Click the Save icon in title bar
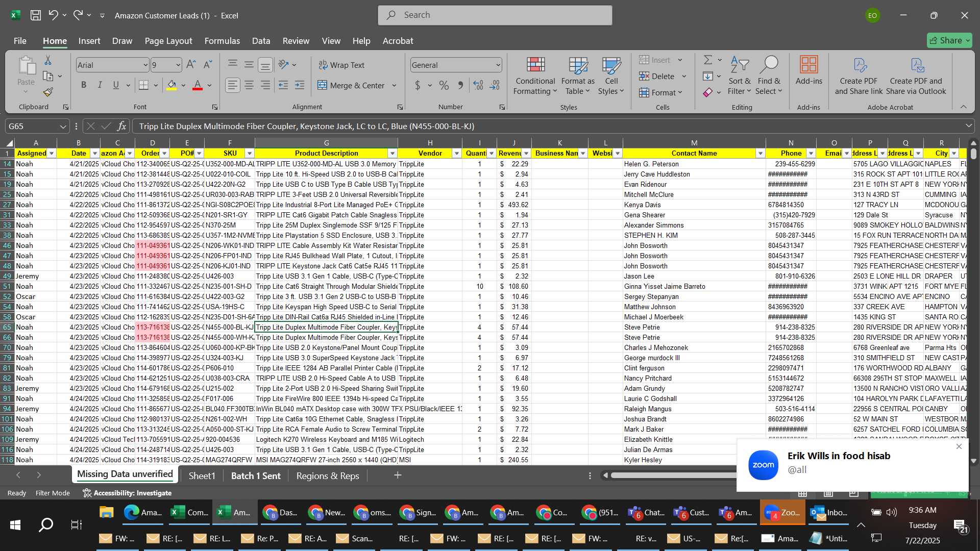This screenshot has width=980, height=551. point(36,15)
